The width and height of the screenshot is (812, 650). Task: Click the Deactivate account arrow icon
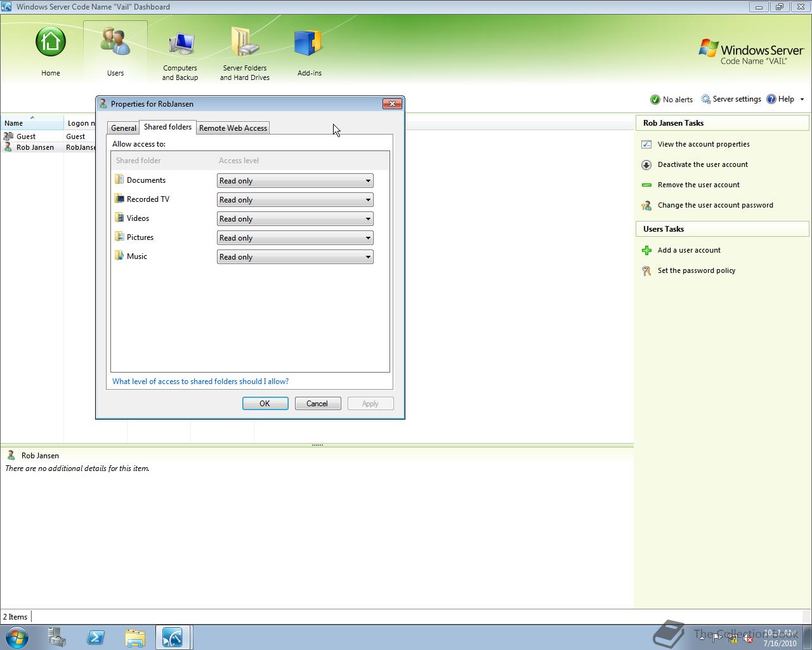(x=646, y=164)
